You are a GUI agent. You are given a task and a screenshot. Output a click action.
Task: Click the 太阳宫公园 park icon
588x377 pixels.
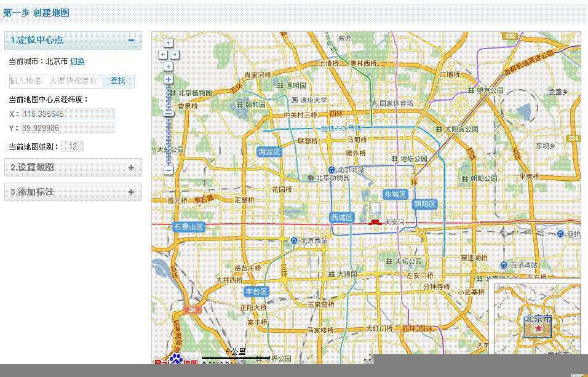(x=439, y=129)
